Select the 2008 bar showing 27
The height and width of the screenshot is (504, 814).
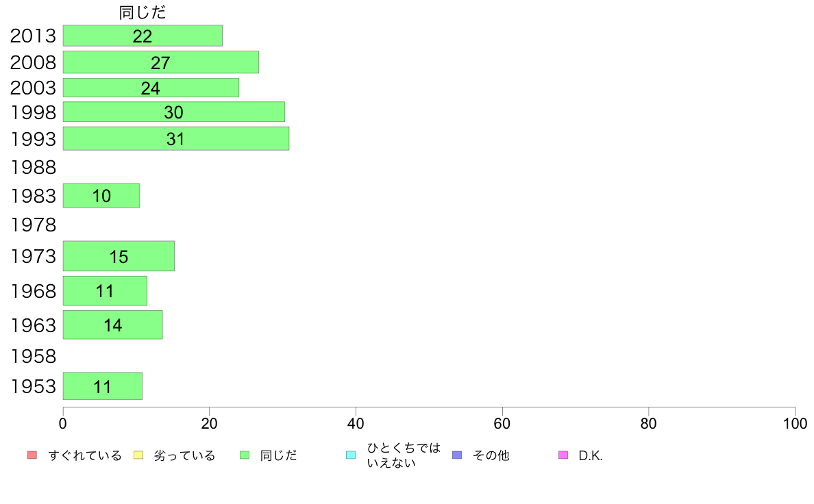coord(161,62)
